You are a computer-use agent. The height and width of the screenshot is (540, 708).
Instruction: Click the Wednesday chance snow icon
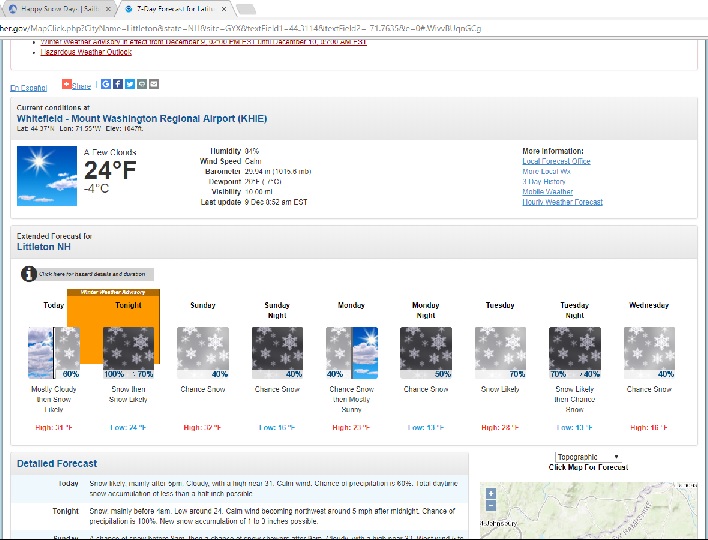tap(649, 353)
